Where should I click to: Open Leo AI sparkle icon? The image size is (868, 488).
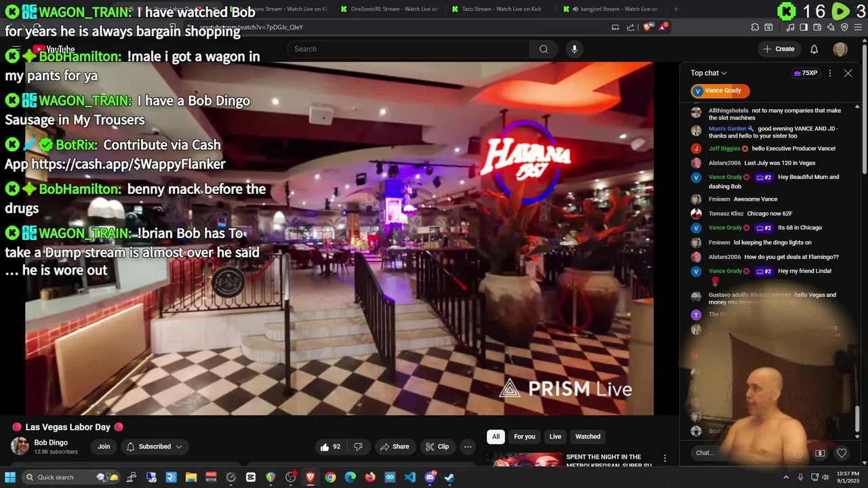(x=831, y=27)
